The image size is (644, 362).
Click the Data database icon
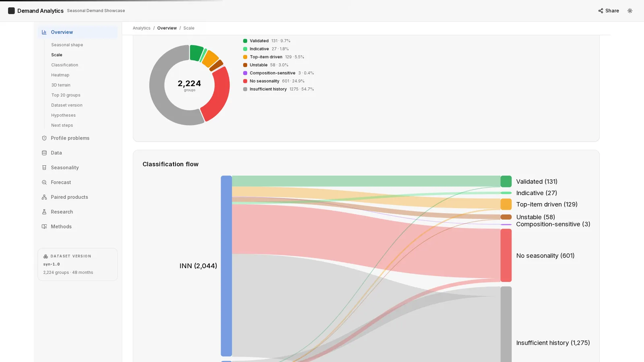point(44,153)
